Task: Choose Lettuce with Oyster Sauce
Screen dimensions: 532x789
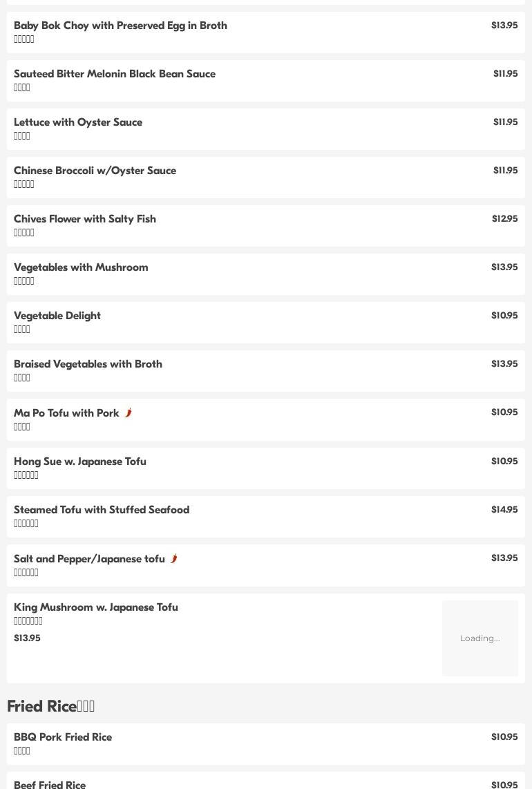Action: tap(78, 122)
